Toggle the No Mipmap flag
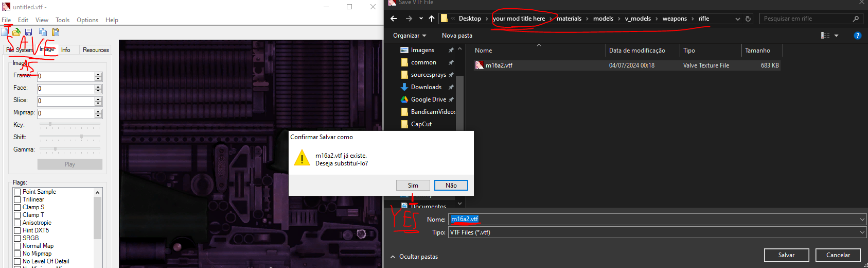 pos(17,254)
